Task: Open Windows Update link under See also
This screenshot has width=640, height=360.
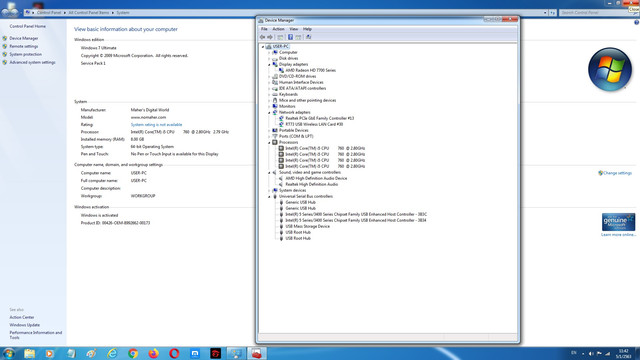Action: pos(24,325)
